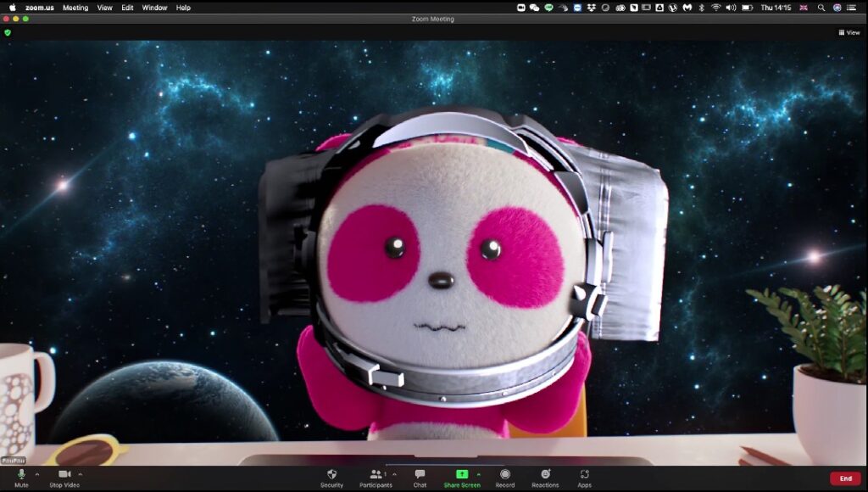The width and height of the screenshot is (868, 492).
Task: Switch input source via UK flag icon
Action: click(804, 8)
